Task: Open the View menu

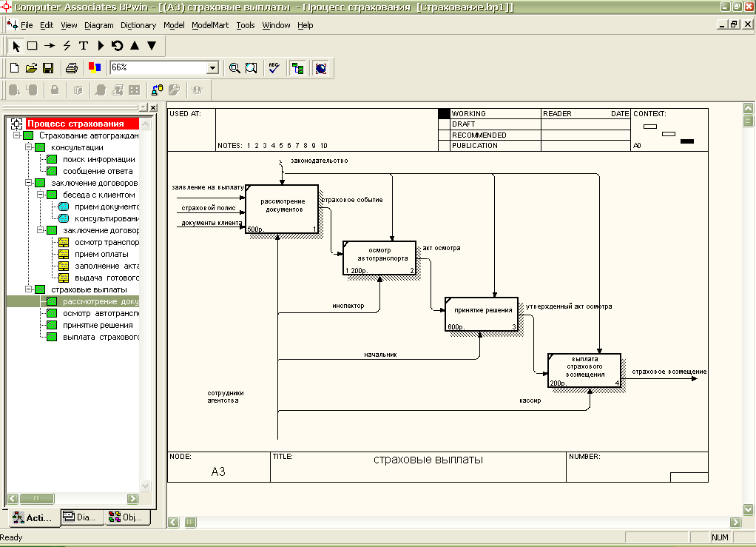Action: (69, 25)
